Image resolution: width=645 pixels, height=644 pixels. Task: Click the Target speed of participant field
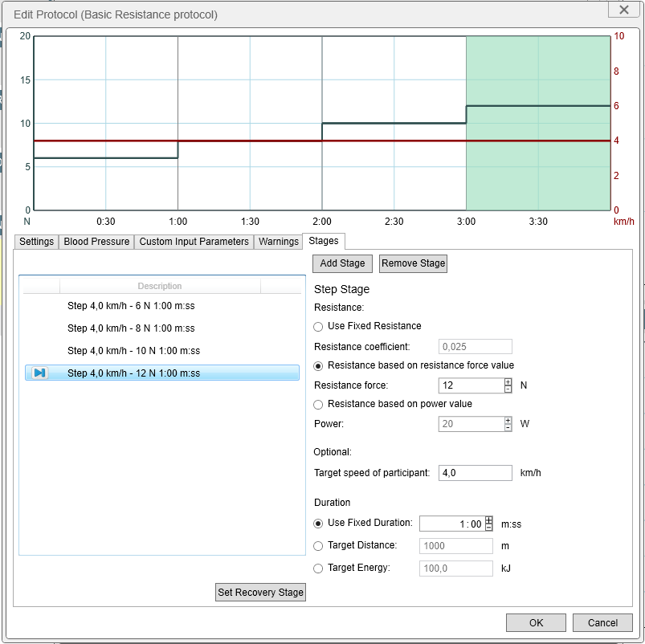click(x=475, y=473)
